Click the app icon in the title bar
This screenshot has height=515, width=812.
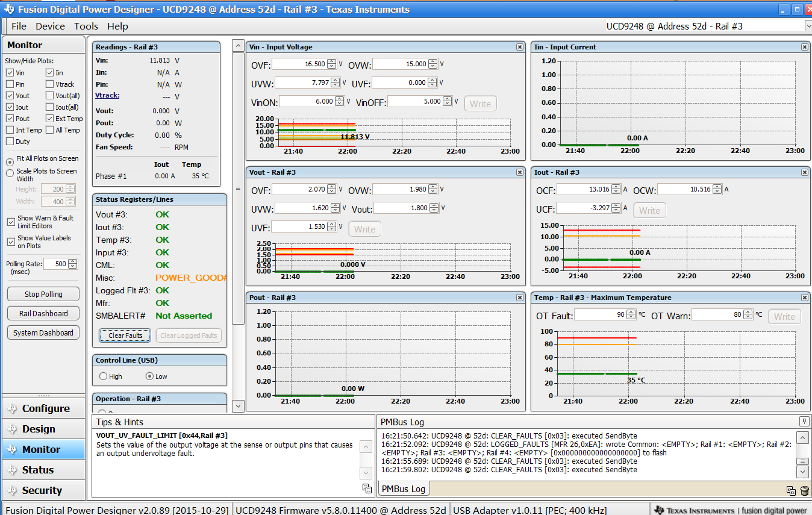point(10,10)
